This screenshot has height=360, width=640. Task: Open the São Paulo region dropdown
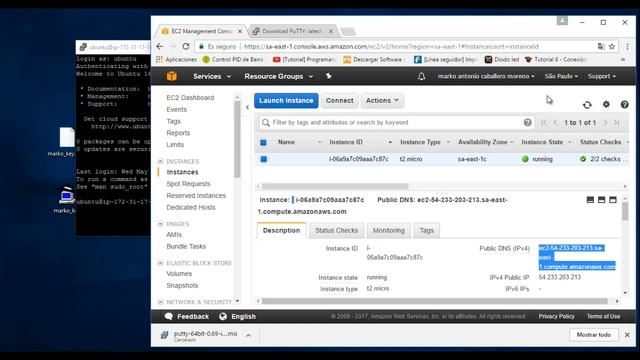[561, 76]
